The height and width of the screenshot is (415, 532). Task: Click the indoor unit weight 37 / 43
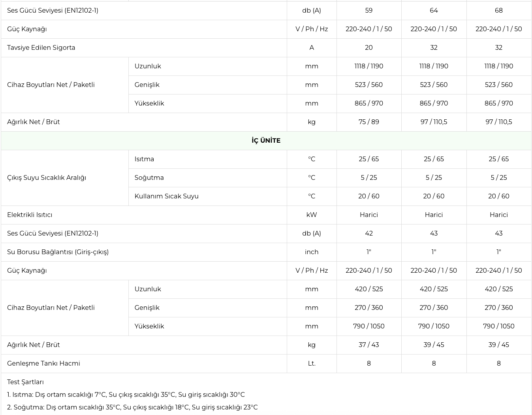click(368, 345)
